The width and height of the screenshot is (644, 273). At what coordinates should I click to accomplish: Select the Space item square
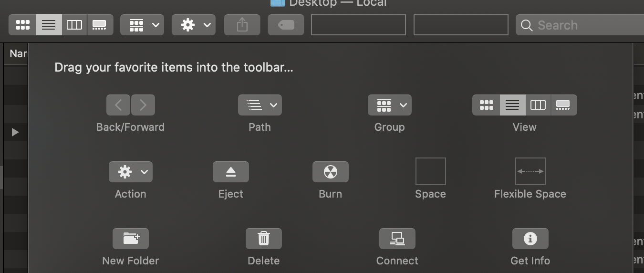[431, 171]
